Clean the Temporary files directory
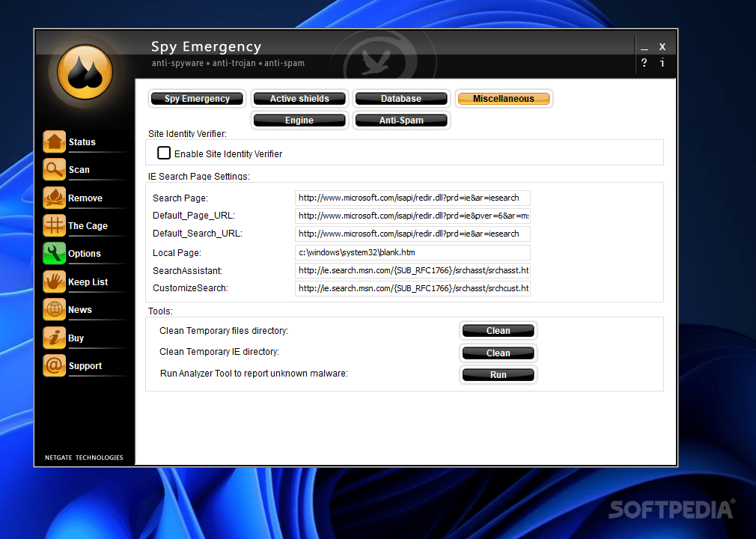Viewport: 756px width, 539px height. pyautogui.click(x=498, y=331)
